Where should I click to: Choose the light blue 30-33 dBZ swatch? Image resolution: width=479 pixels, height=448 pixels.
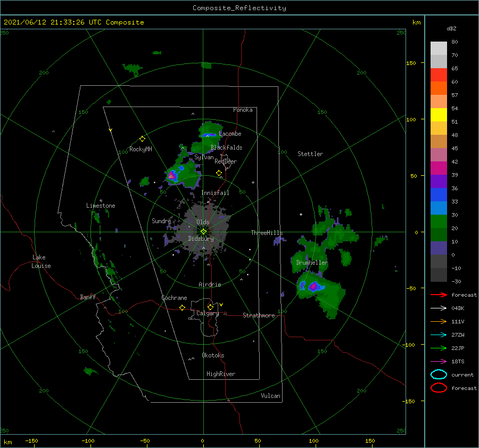coord(439,208)
